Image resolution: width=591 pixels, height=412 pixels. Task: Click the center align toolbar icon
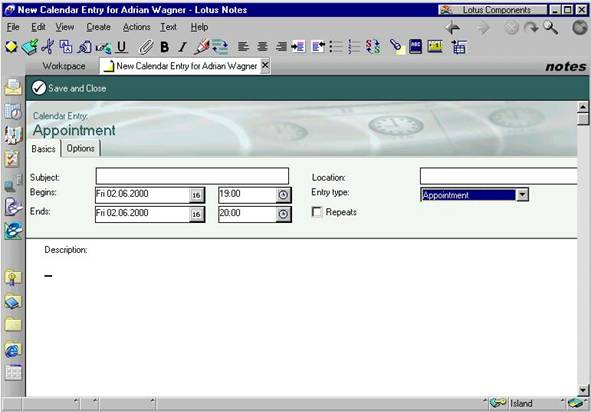click(262, 47)
